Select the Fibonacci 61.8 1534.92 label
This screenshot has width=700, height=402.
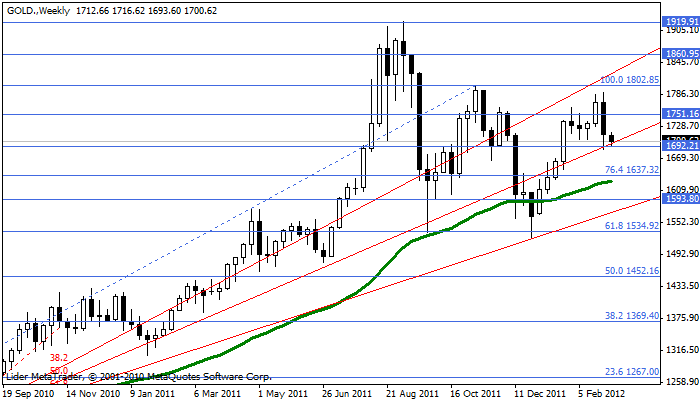(631, 226)
